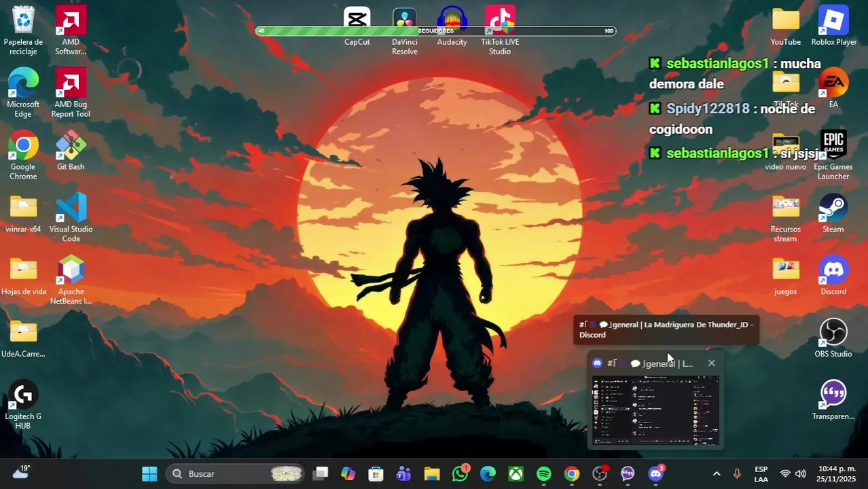The width and height of the screenshot is (868, 489).
Task: Switch to Discord from the taskbar
Action: coord(655,474)
